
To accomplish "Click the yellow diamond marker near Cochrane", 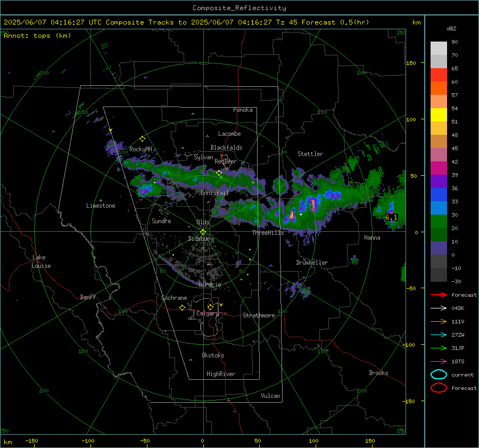I will [183, 308].
